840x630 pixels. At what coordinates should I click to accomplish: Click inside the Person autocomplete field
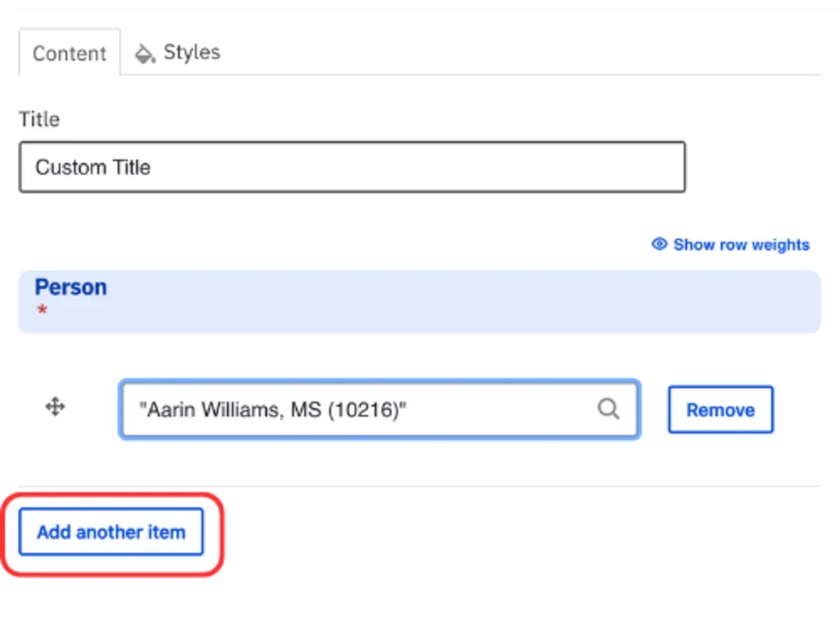pos(490,409)
